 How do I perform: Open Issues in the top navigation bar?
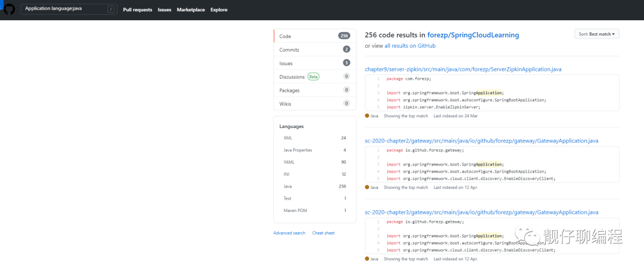tap(165, 10)
